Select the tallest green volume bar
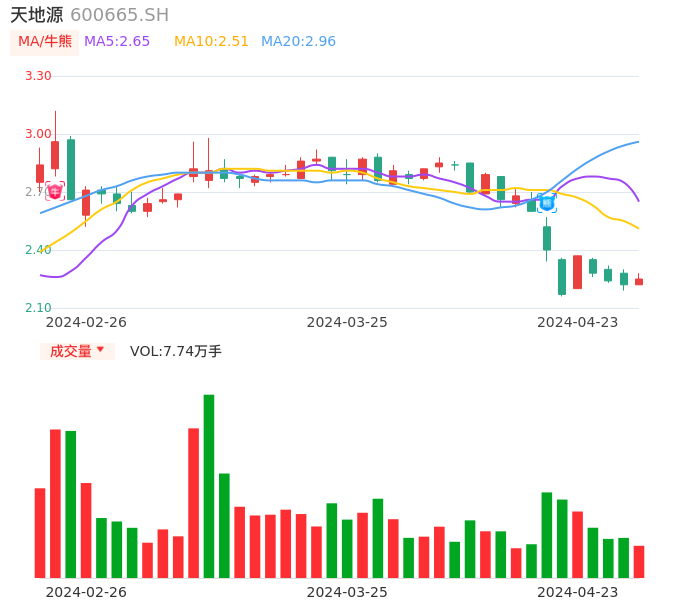The width and height of the screenshot is (686, 606). tap(209, 486)
